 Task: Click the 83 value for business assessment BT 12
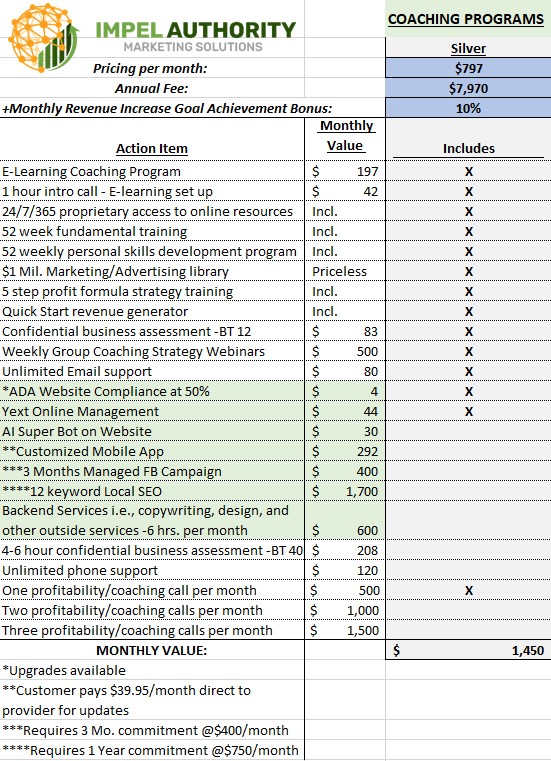click(x=370, y=331)
